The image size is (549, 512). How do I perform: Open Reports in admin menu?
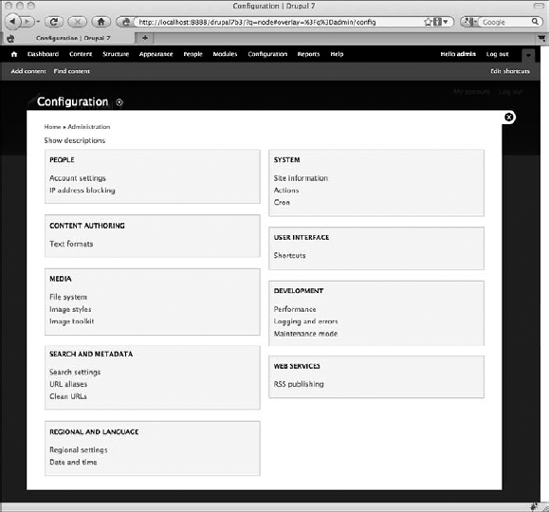[308, 54]
